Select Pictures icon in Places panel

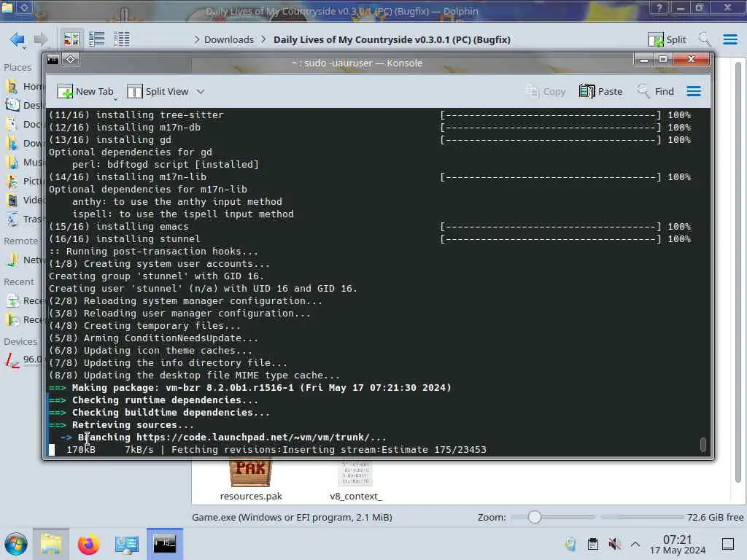[x=12, y=182]
